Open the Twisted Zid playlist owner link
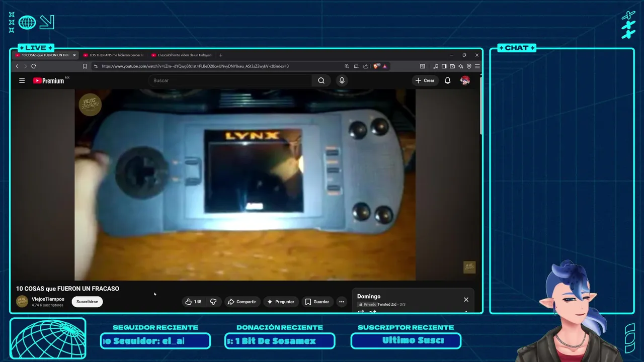The height and width of the screenshot is (362, 644). [x=387, y=304]
